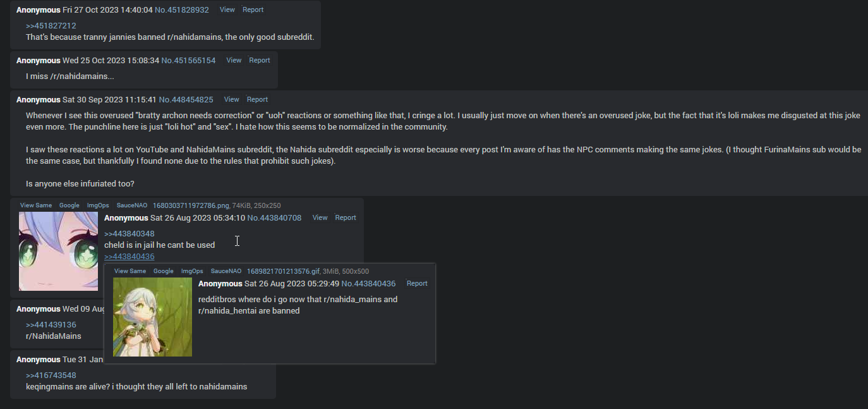Open ImgOps for the png image
This screenshot has height=409, width=868.
click(98, 205)
